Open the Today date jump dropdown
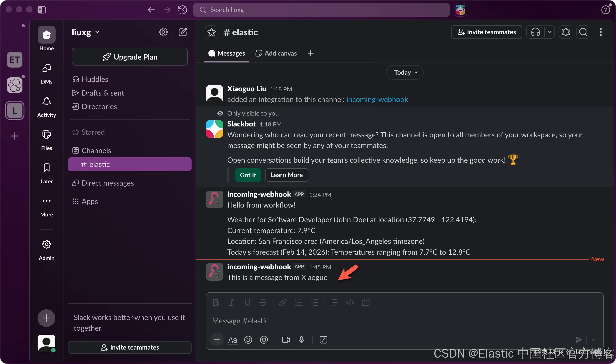Screen dimensions: 616x364 pyautogui.click(x=405, y=72)
